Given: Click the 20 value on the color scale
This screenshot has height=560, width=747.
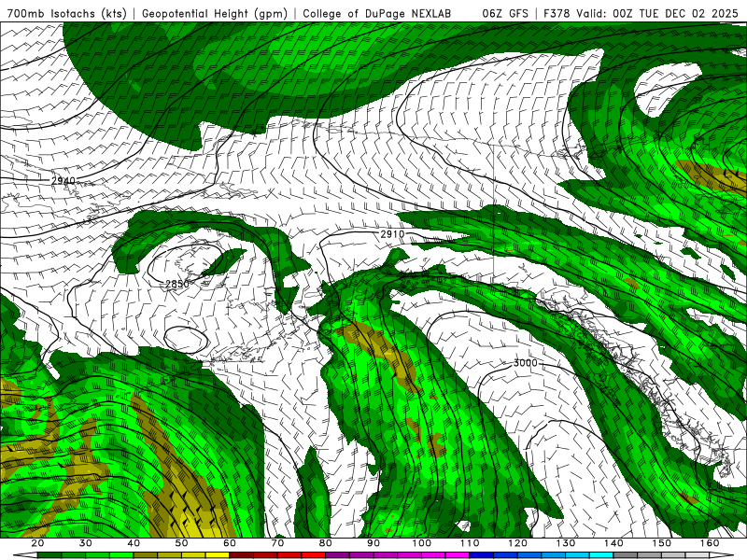Looking at the screenshot, I should coord(37,543).
